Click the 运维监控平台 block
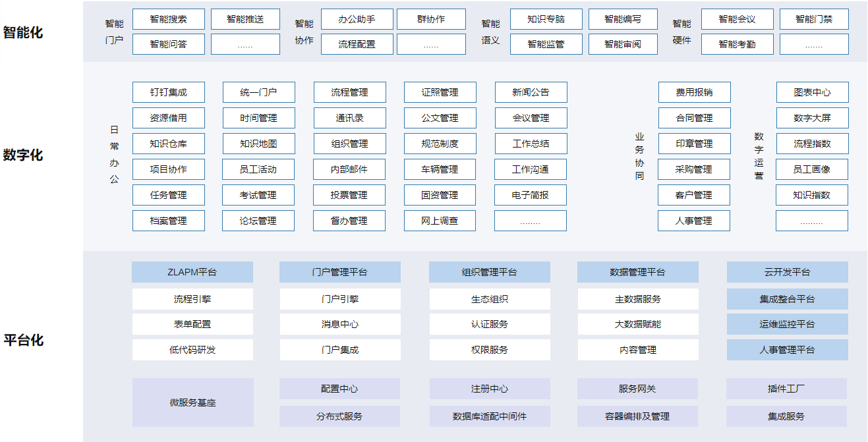 (787, 324)
